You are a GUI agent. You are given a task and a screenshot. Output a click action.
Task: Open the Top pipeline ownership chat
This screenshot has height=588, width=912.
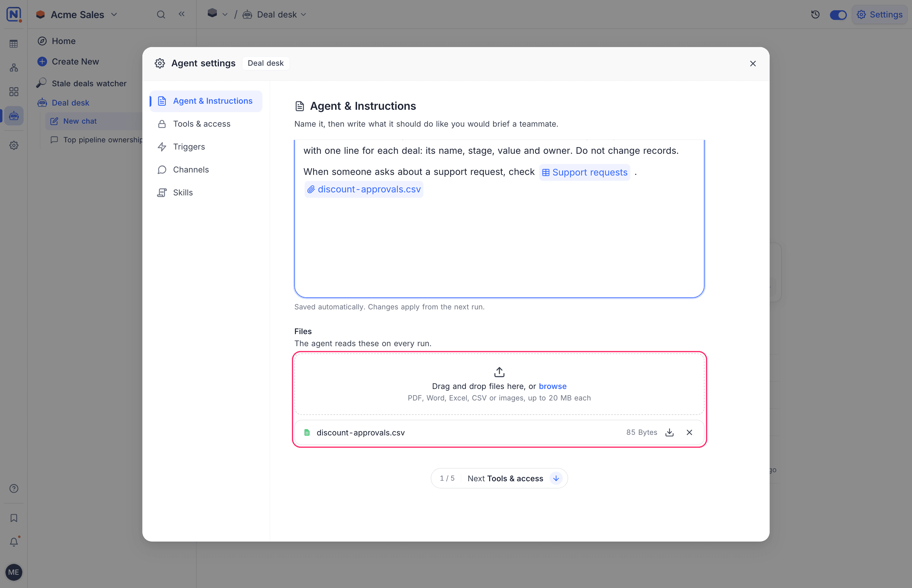[97, 140]
